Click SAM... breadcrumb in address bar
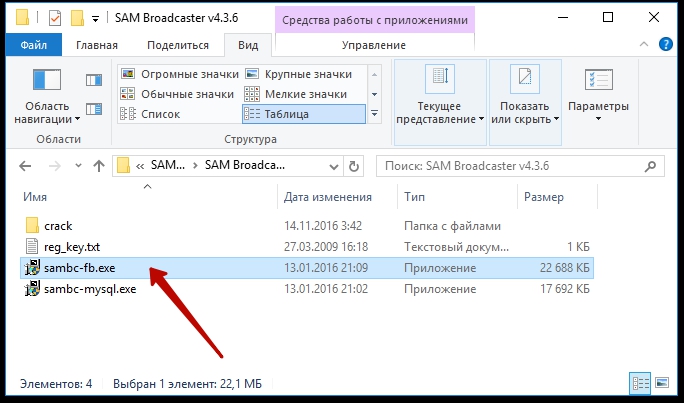The height and width of the screenshot is (403, 684). pyautogui.click(x=168, y=165)
